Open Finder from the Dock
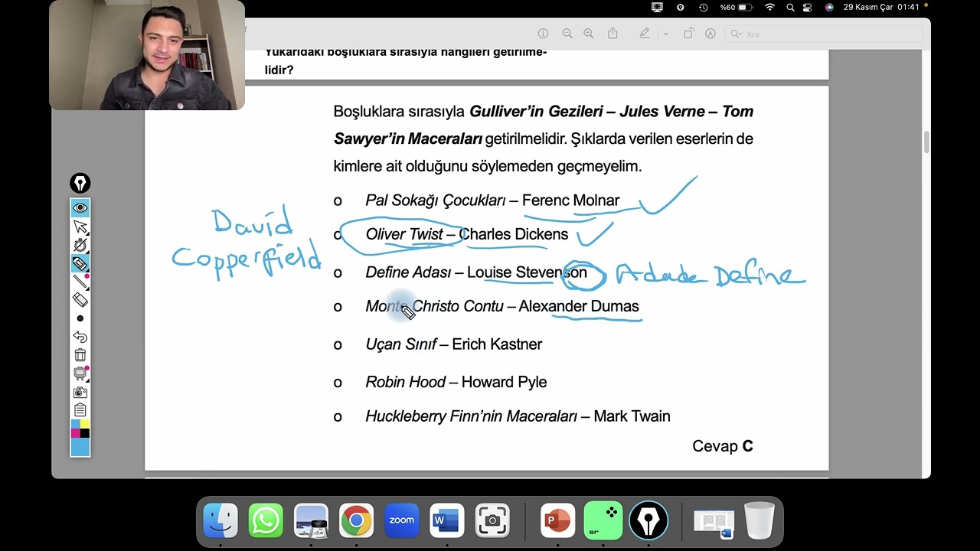The height and width of the screenshot is (551, 980). pyautogui.click(x=220, y=520)
